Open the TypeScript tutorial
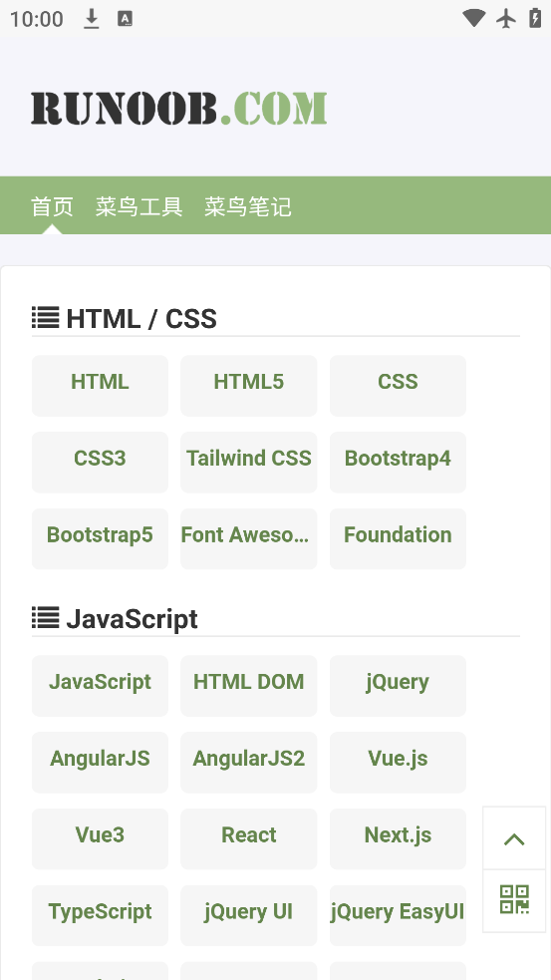 (x=100, y=915)
